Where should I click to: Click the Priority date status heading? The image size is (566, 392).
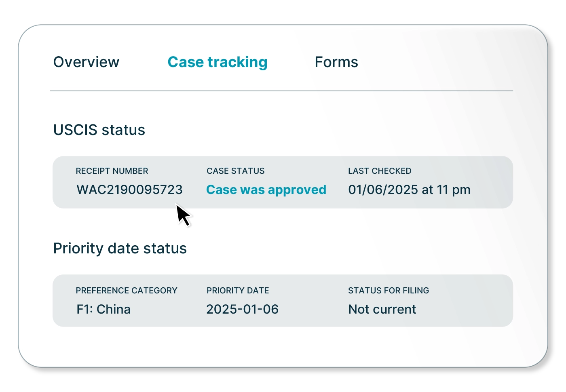[120, 248]
